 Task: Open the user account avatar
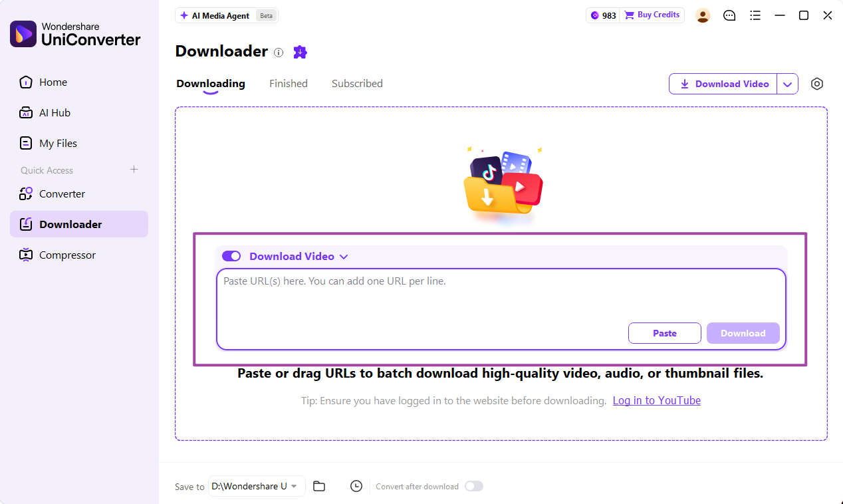[703, 15]
